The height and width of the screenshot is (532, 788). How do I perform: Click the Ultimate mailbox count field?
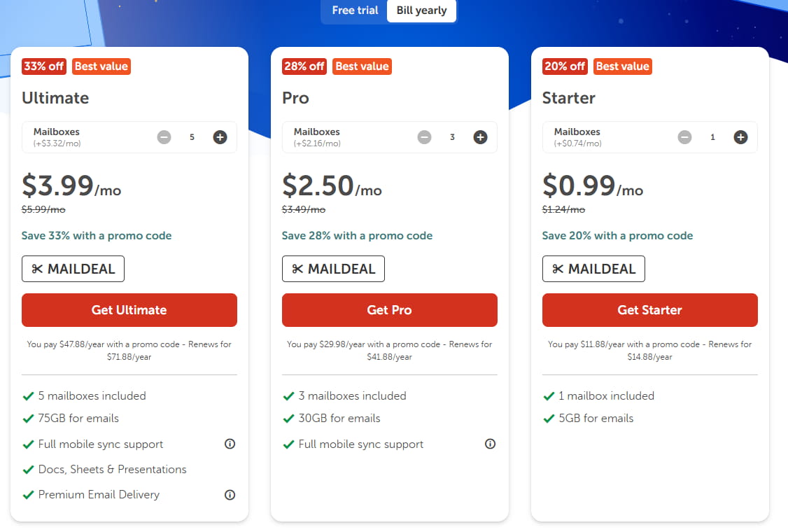[192, 137]
